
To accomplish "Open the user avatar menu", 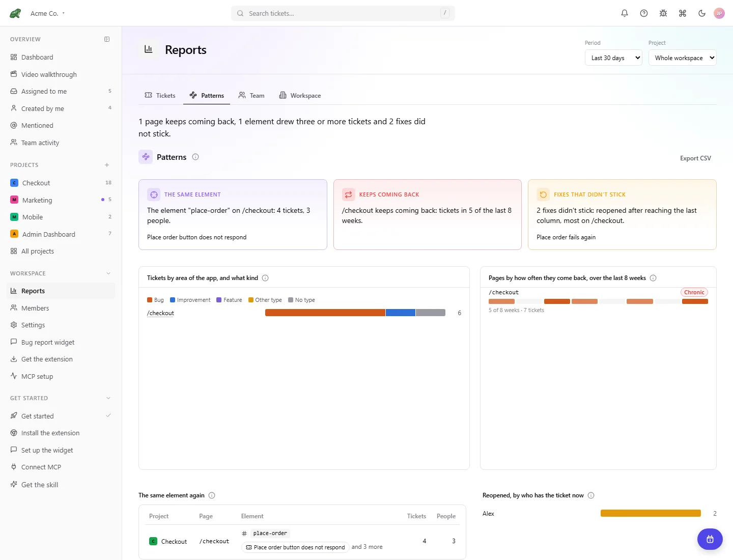I will point(719,13).
